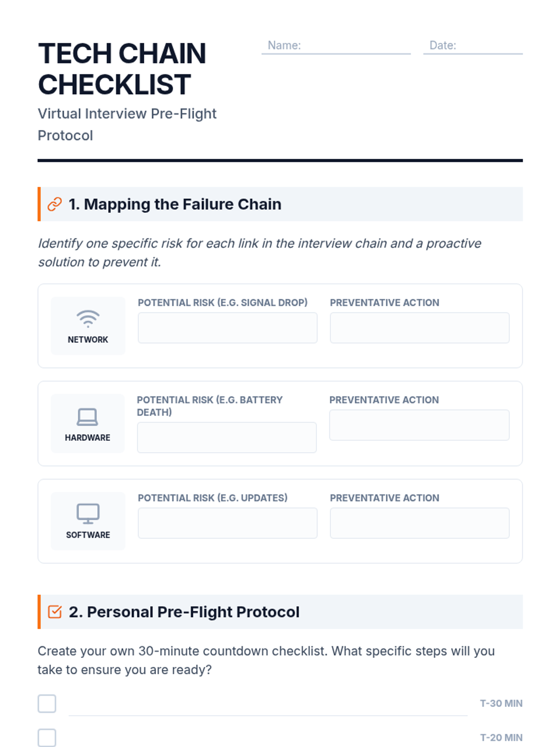Viewport: 560px width, 747px height.
Task: Click the Wi-Fi network icon
Action: tap(88, 318)
